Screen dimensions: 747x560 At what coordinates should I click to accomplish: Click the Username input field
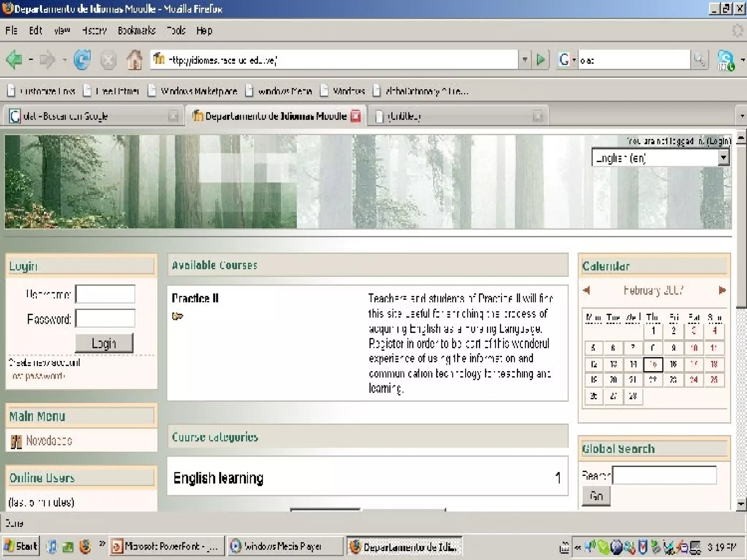coord(105,294)
